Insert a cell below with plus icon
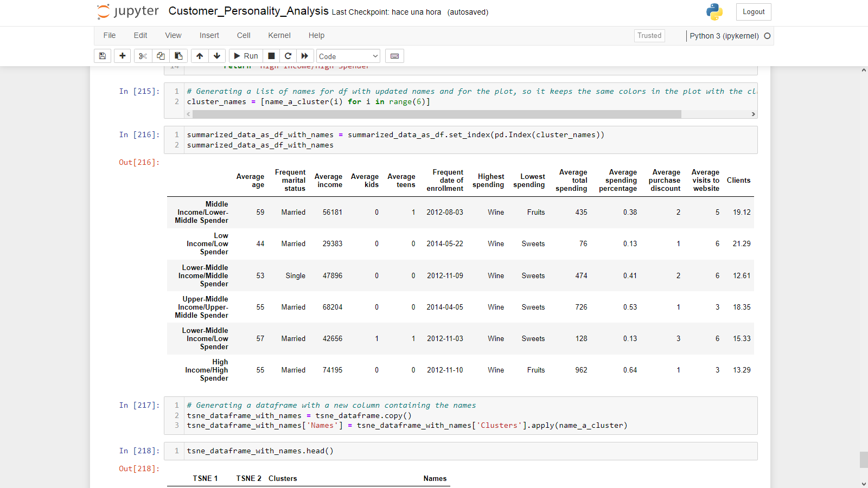The image size is (868, 488). [123, 56]
